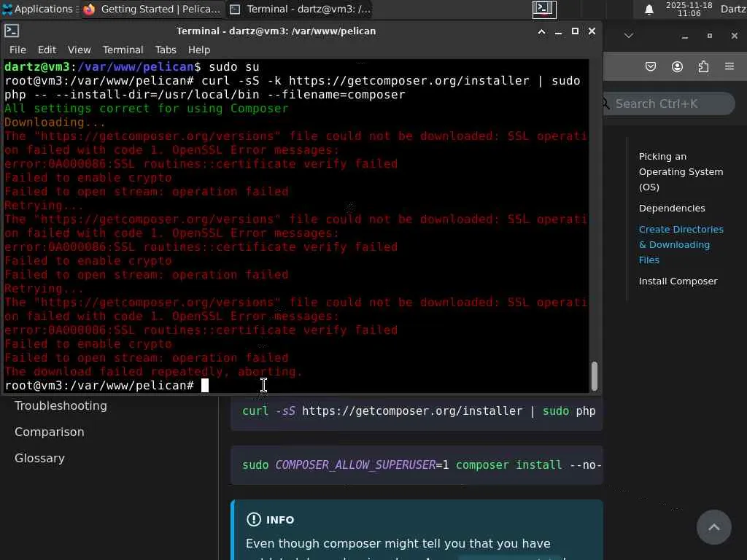The height and width of the screenshot is (560, 747).
Task: Click the 'sudo su' command text
Action: pyautogui.click(x=234, y=66)
